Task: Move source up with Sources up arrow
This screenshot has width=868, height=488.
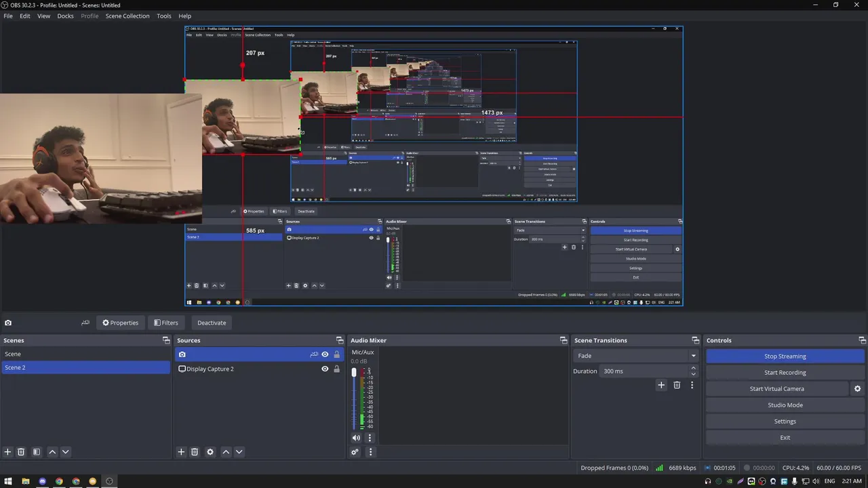Action: pos(226,452)
